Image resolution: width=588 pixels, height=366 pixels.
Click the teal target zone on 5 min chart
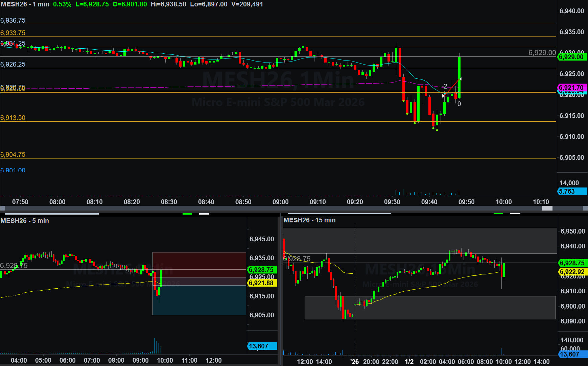[199, 300]
